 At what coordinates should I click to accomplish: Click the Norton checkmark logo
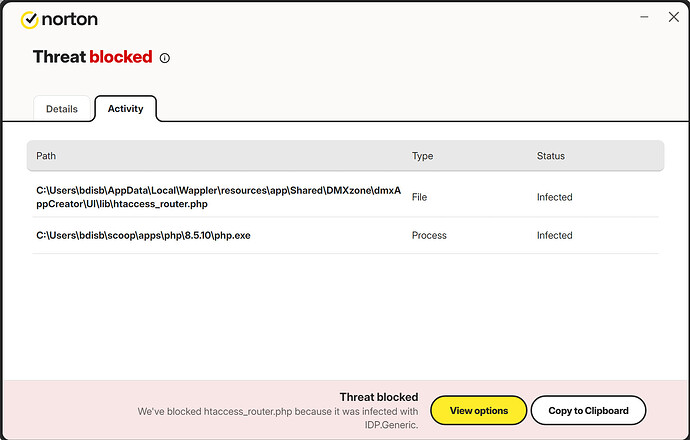(30, 20)
